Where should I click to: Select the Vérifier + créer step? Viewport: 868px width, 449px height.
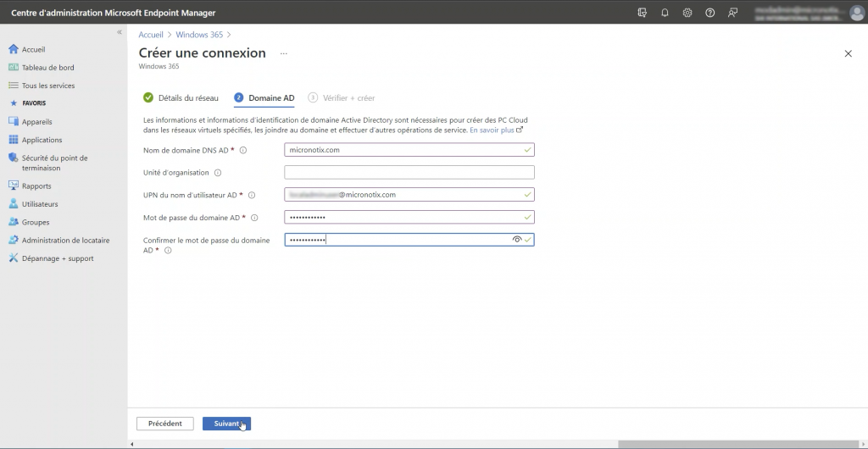coord(342,98)
